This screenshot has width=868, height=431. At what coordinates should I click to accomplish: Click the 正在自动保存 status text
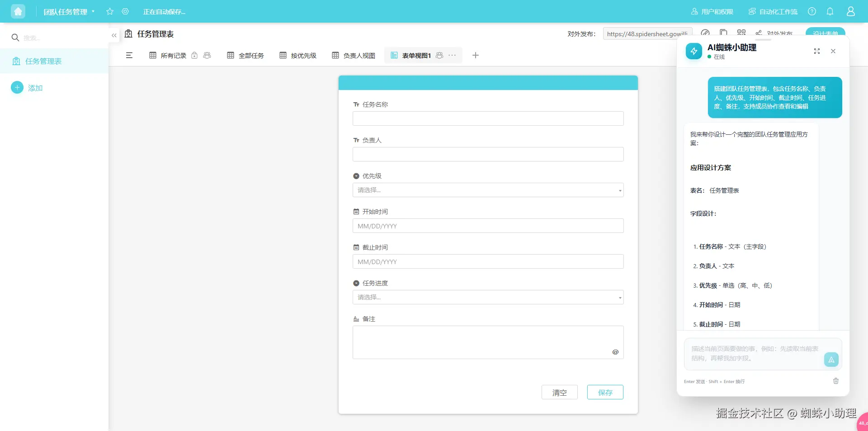164,12
